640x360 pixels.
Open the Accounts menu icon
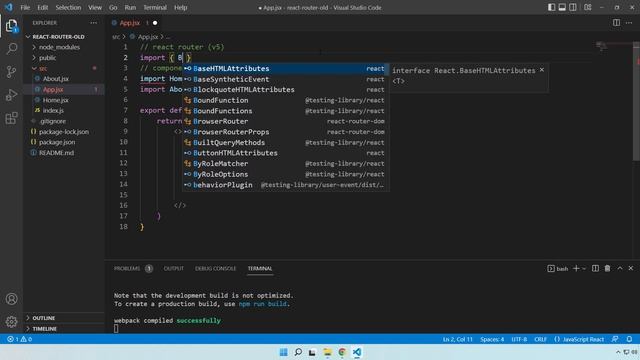tap(11, 299)
